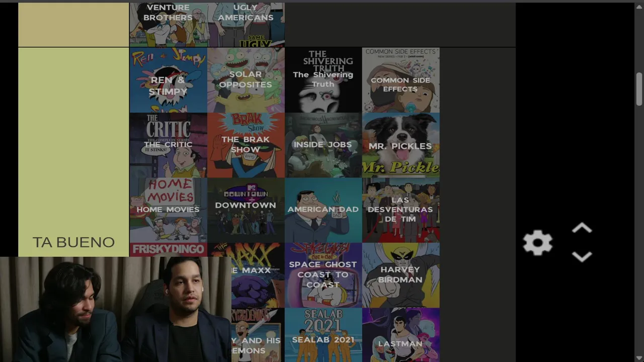Select The Critic tile
Screen dimensions: 644x362
coord(168,145)
